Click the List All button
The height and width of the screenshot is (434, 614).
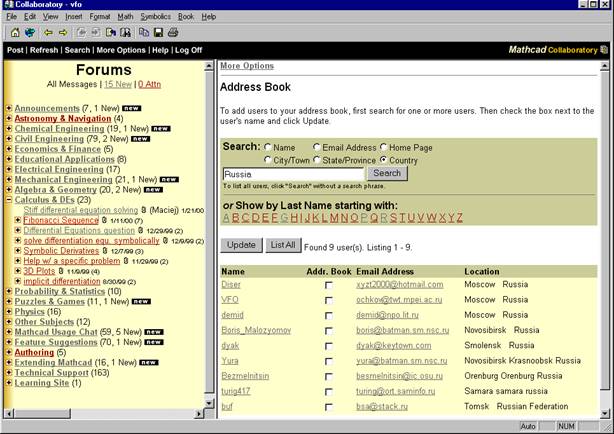coord(283,245)
